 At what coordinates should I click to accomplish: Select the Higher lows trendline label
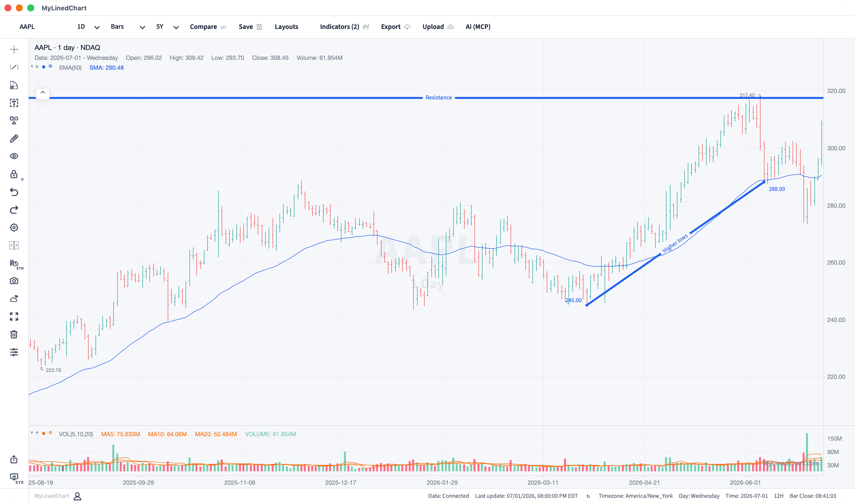(675, 243)
